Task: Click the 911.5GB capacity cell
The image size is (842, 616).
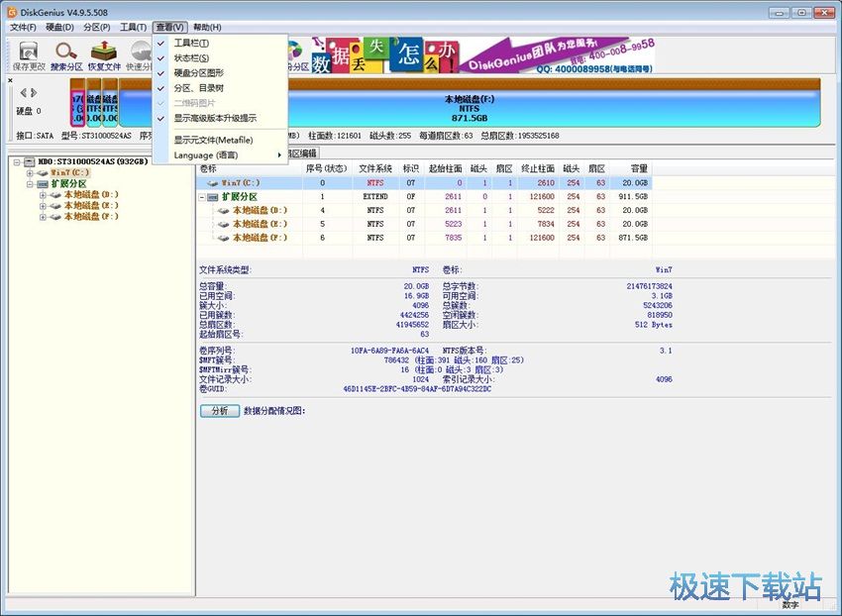Action: click(x=633, y=197)
